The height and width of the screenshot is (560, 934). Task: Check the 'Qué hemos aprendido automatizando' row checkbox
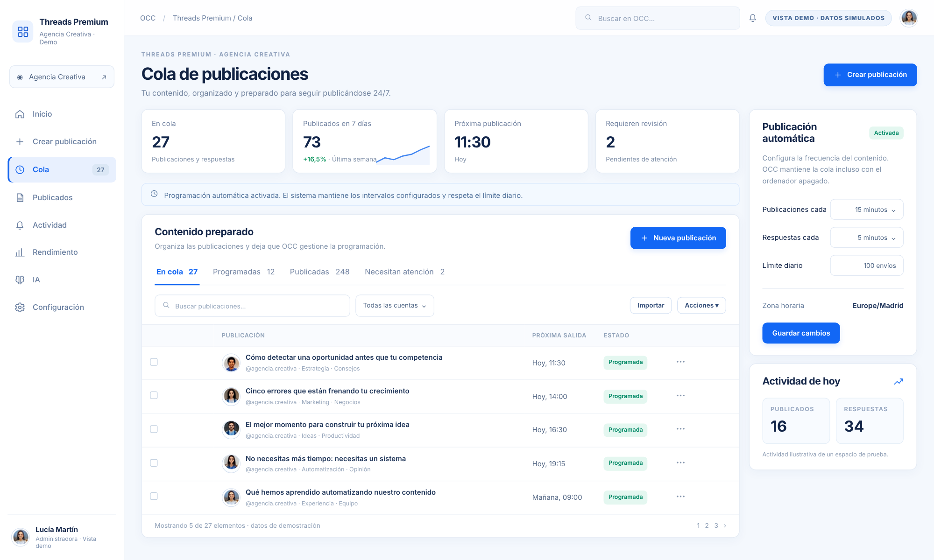click(154, 497)
